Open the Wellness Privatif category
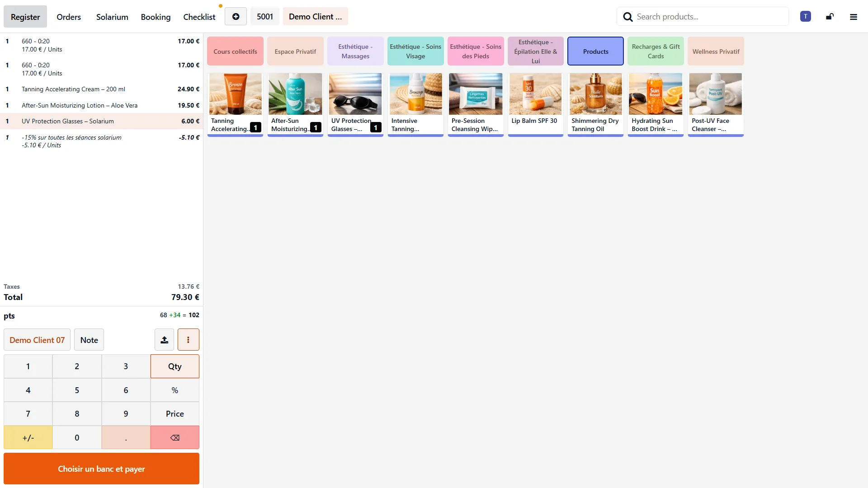This screenshot has height=488, width=868. (x=716, y=52)
